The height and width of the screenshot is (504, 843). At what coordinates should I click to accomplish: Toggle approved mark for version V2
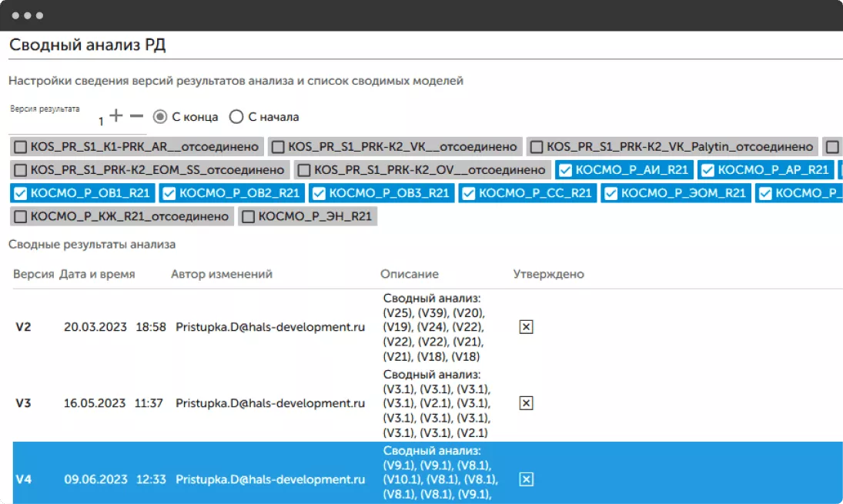click(x=526, y=327)
